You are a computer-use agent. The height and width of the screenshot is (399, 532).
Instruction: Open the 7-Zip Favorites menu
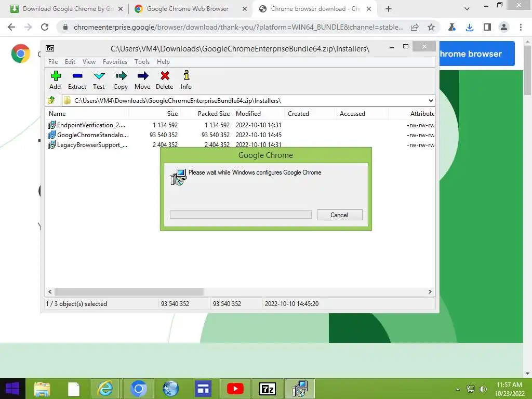click(x=115, y=62)
